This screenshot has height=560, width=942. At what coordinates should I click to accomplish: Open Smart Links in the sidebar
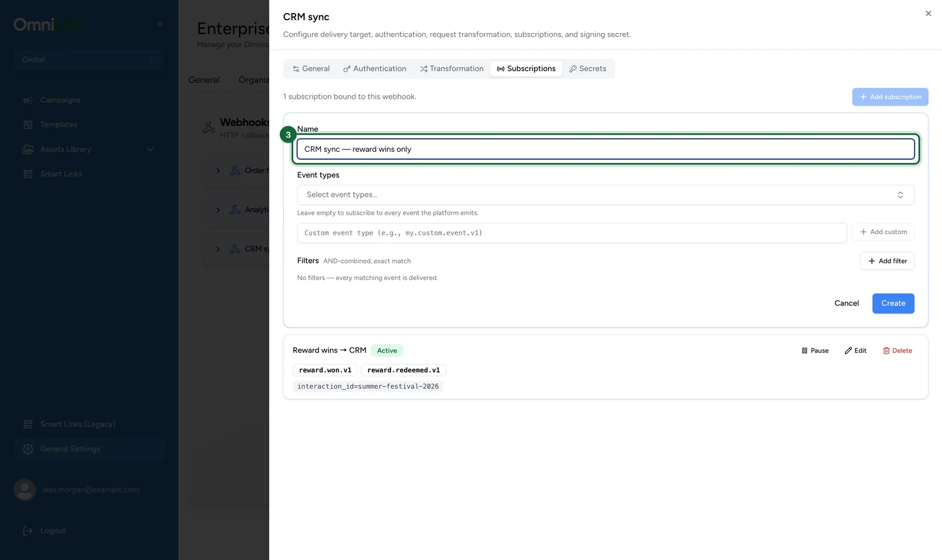[x=89, y=174]
